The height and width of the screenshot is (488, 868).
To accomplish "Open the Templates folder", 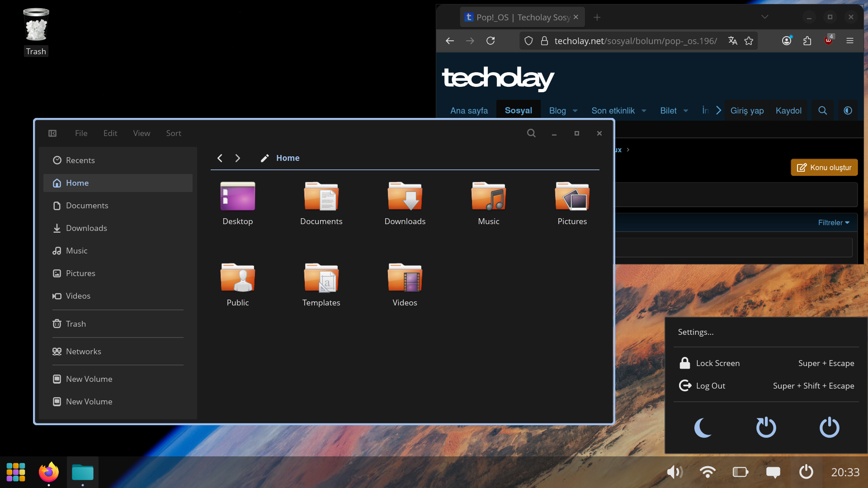I will 321,285.
